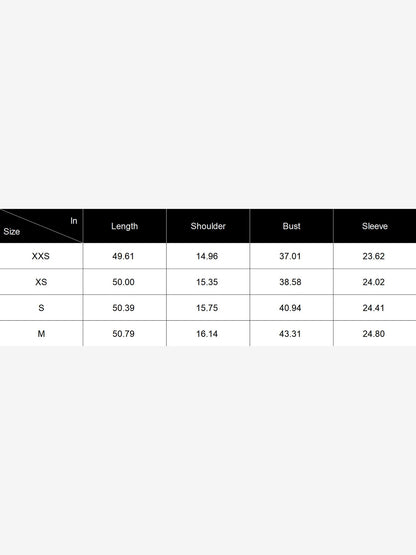Click the 50.79 length value
Screen dimensions: 416x555
[x=123, y=334]
